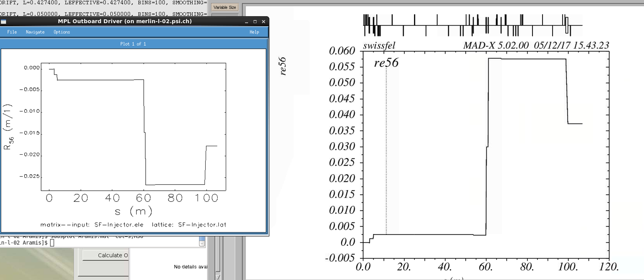Click the terminal scrollbar down arrow

(x=202, y=243)
